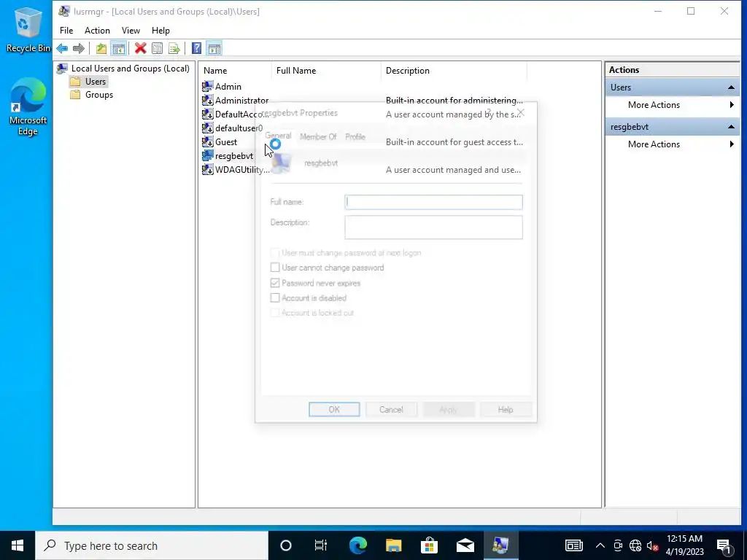747x560 pixels.
Task: Click the Help button in the Properties dialog
Action: pyautogui.click(x=506, y=410)
